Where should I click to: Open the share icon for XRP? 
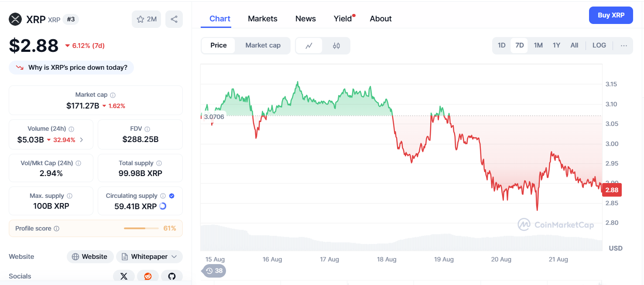pos(174,19)
